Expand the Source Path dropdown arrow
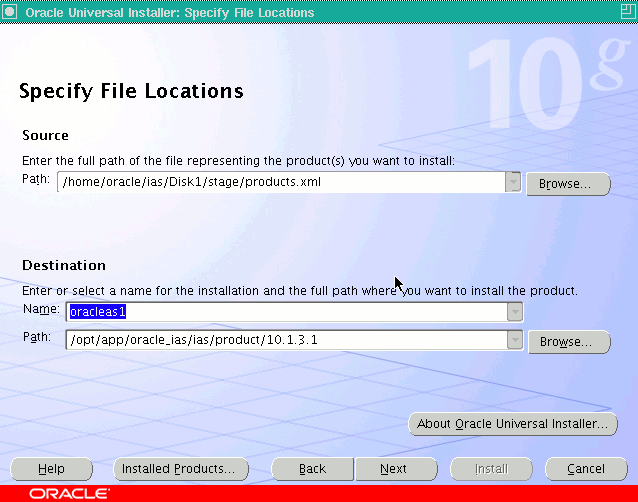 tap(513, 182)
